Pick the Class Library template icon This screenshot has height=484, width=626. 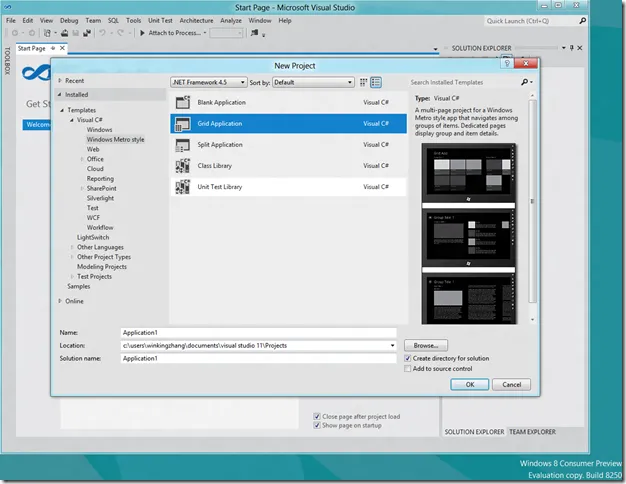[182, 166]
